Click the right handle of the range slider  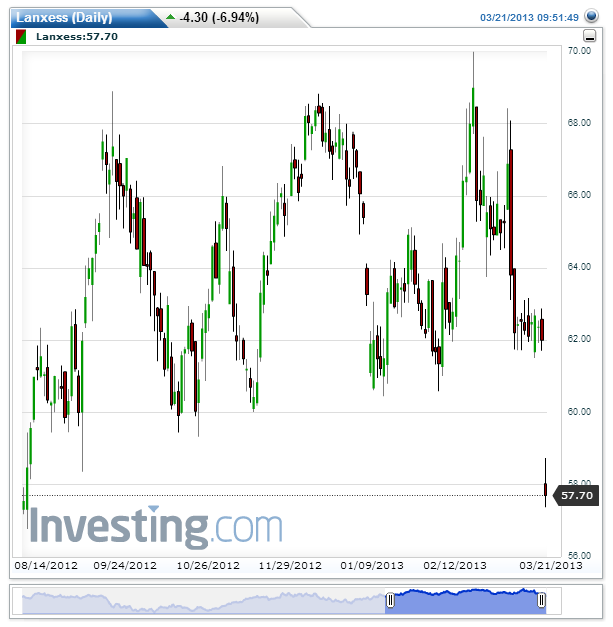pos(541,600)
